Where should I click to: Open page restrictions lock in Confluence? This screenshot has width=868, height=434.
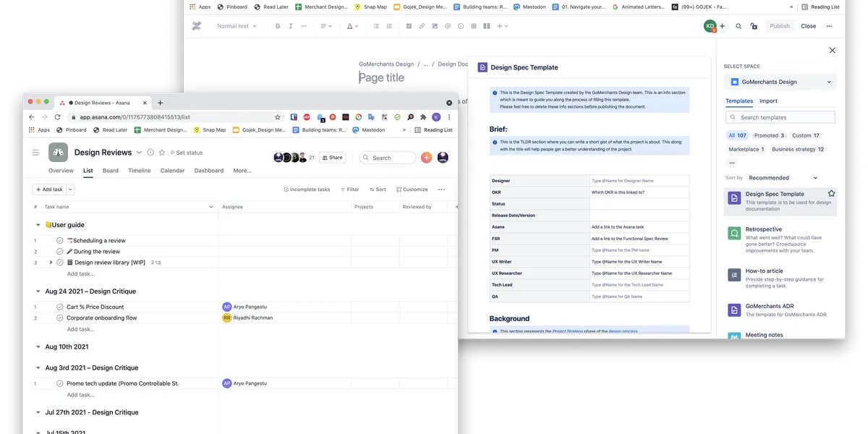point(754,26)
